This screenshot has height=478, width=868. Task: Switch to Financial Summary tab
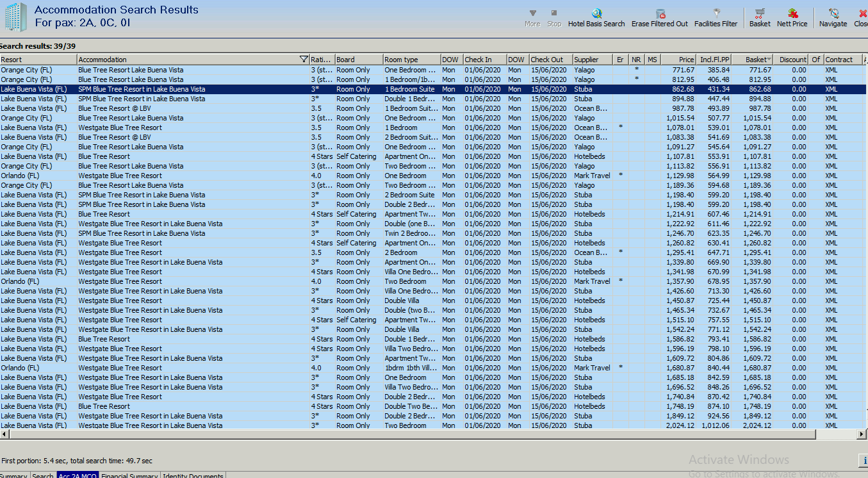129,475
